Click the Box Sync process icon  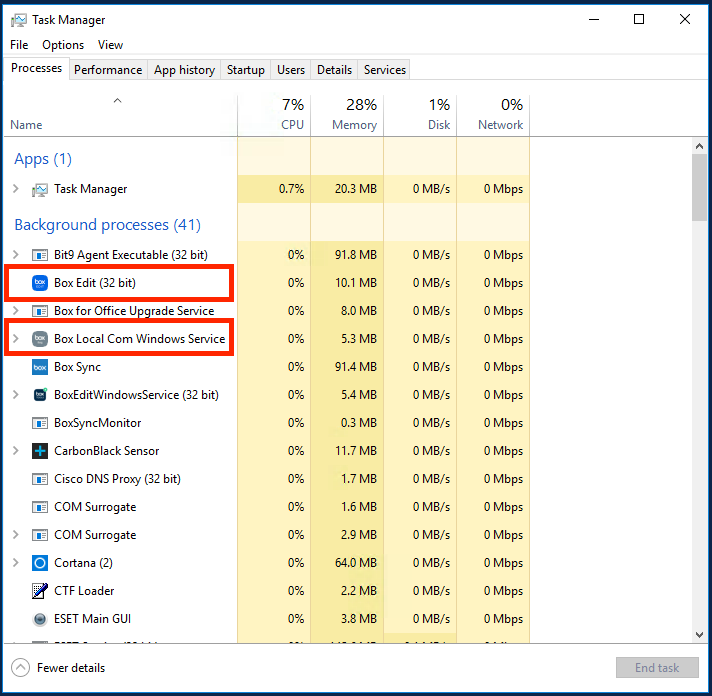[x=40, y=367]
